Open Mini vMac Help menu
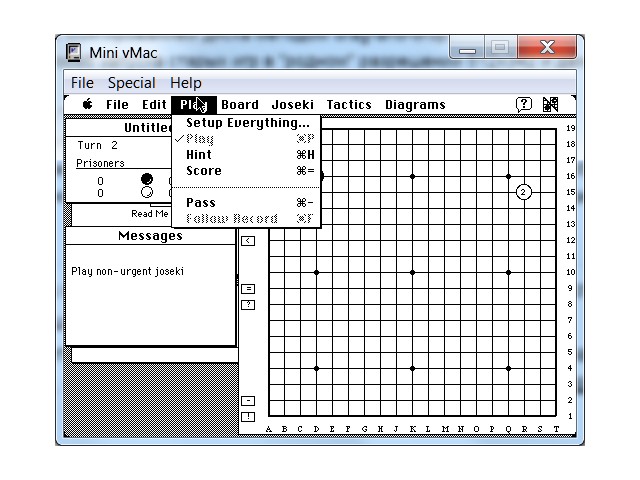The image size is (640, 480). pyautogui.click(x=186, y=83)
